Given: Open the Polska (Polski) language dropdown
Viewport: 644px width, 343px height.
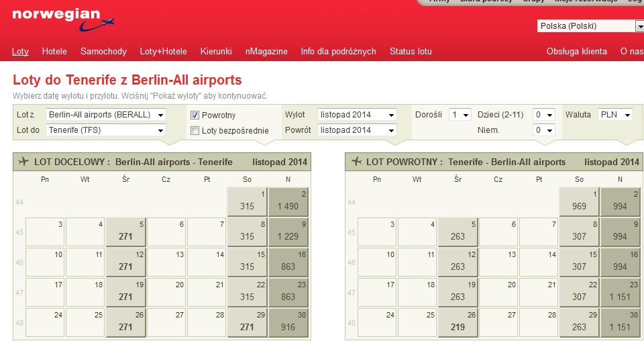Looking at the screenshot, I should pyautogui.click(x=590, y=26).
